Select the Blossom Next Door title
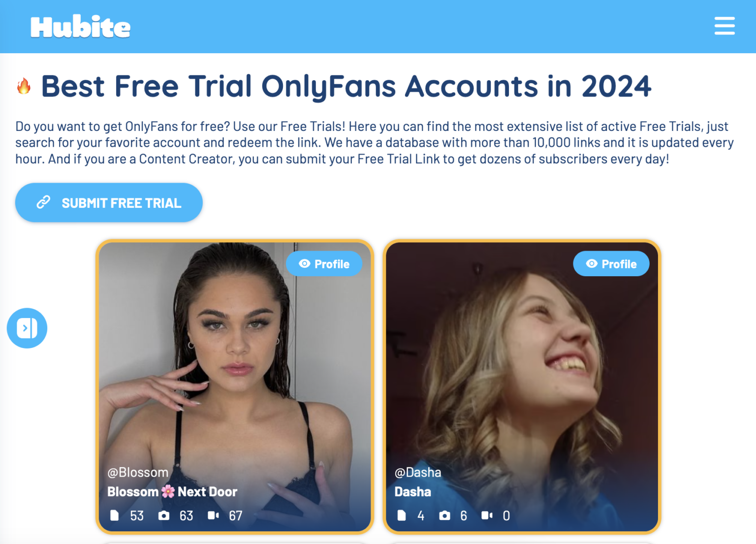This screenshot has height=544, width=756. (172, 492)
